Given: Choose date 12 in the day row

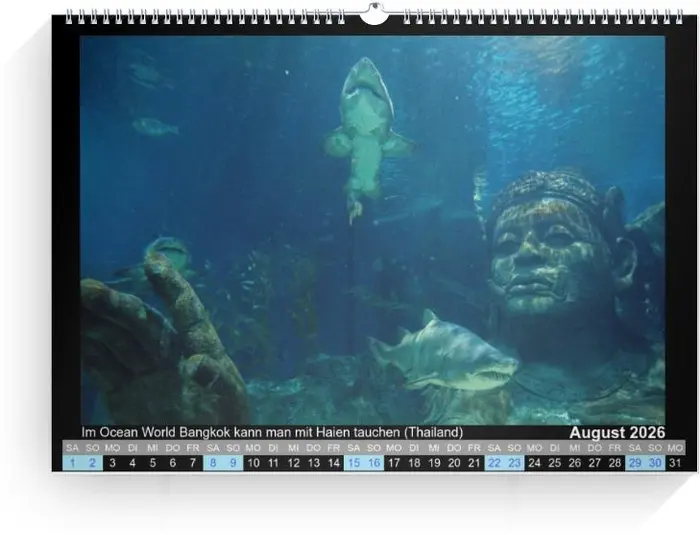Looking at the screenshot, I should [x=294, y=463].
